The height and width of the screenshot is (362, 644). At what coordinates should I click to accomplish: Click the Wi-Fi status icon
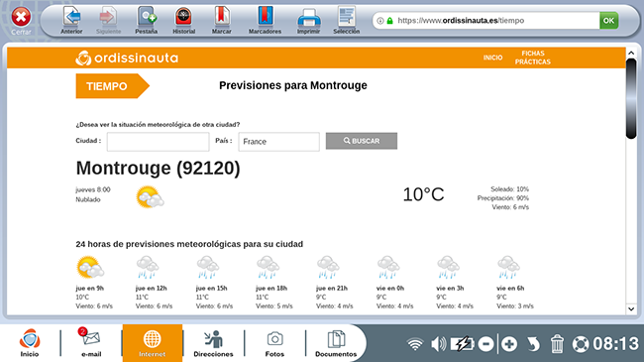tap(415, 344)
